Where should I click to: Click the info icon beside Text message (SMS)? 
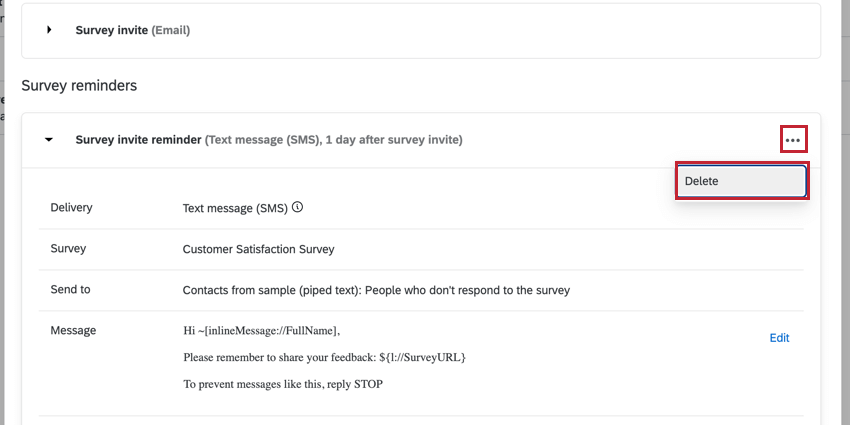click(298, 208)
